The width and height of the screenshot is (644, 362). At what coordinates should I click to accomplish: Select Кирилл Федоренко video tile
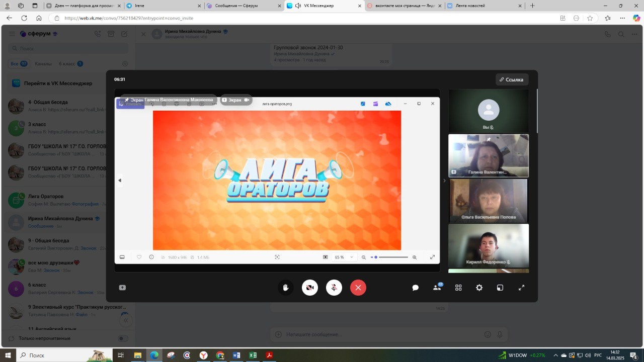(x=488, y=245)
